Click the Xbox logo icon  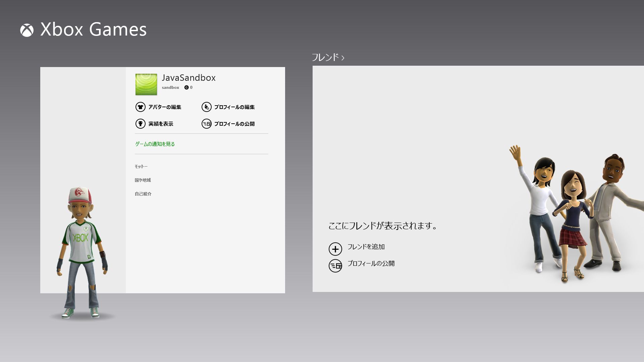(27, 30)
